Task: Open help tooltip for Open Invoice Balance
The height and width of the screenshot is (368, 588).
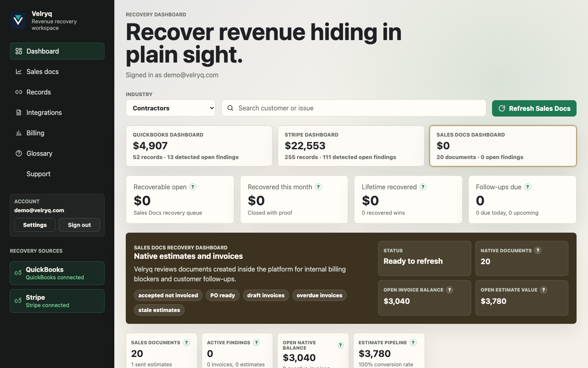Action: 450,290
